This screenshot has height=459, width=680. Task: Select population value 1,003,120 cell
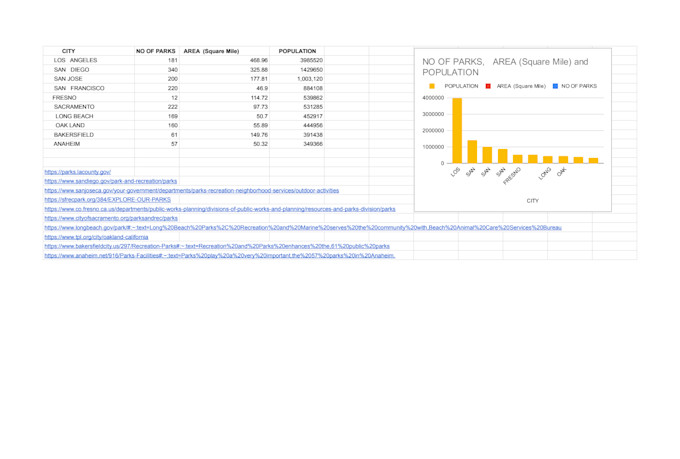(297, 79)
